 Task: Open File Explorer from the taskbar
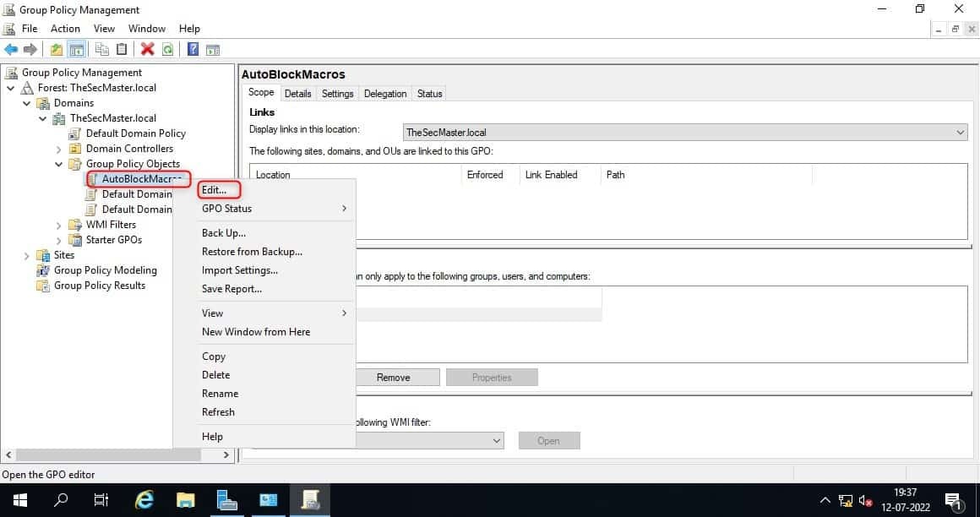coord(186,500)
